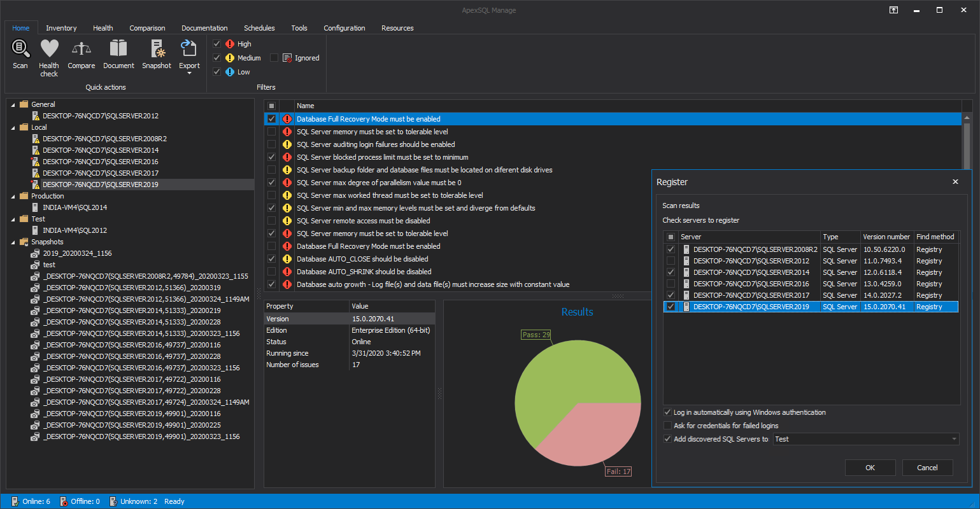980x509 pixels.
Task: Toggle select-all checkbox in Register list header
Action: [x=671, y=237]
